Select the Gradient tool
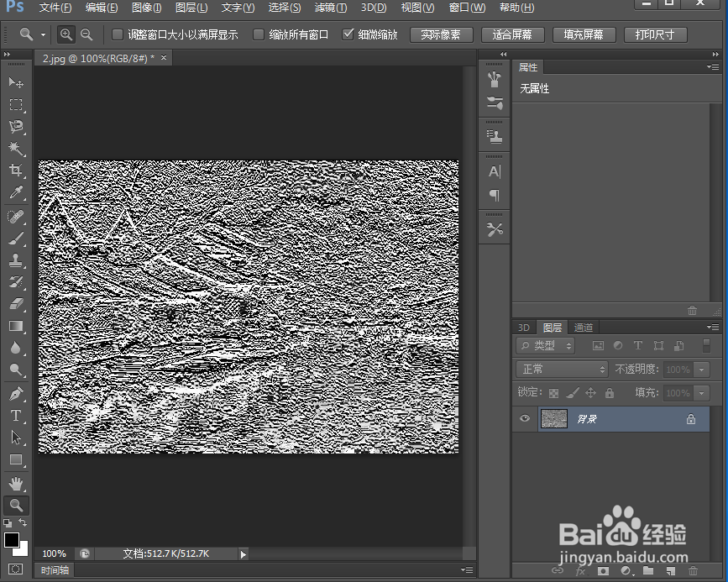 click(x=16, y=326)
